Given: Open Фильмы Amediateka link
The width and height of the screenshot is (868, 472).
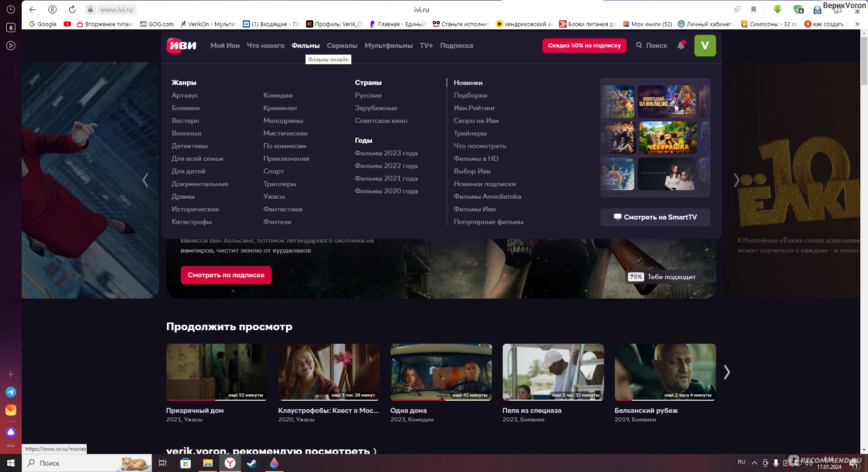Looking at the screenshot, I should (487, 196).
